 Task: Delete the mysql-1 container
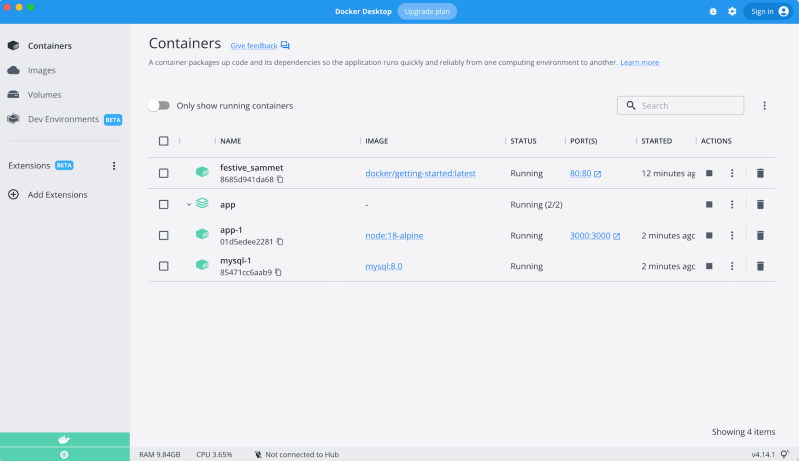(760, 266)
